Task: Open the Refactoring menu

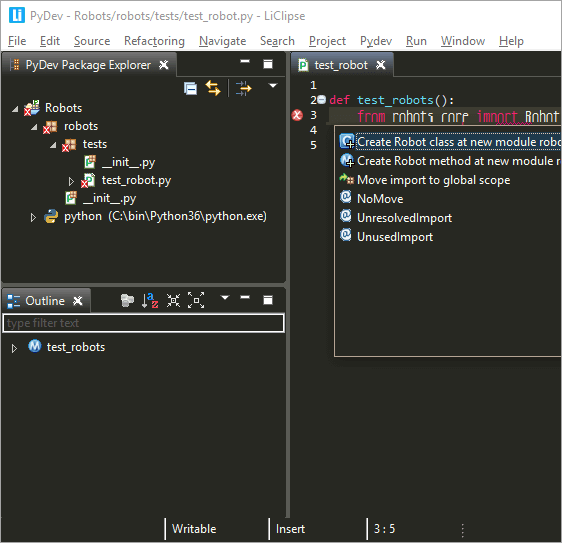Action: (x=154, y=41)
